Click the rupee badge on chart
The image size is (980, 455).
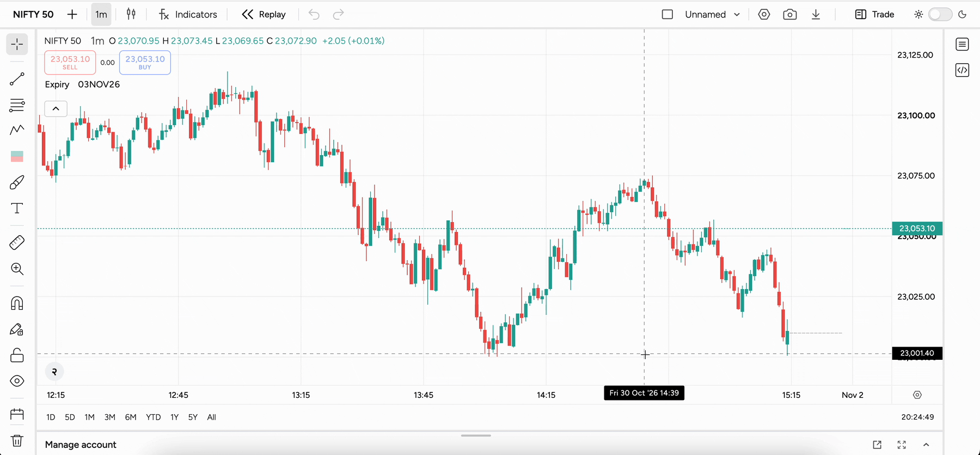[54, 372]
